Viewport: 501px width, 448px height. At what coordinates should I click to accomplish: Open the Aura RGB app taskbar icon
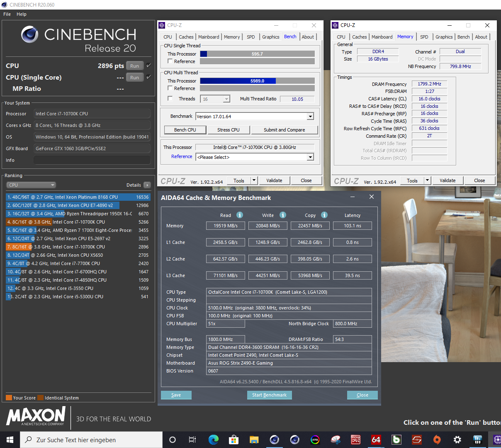pyautogui.click(x=315, y=440)
